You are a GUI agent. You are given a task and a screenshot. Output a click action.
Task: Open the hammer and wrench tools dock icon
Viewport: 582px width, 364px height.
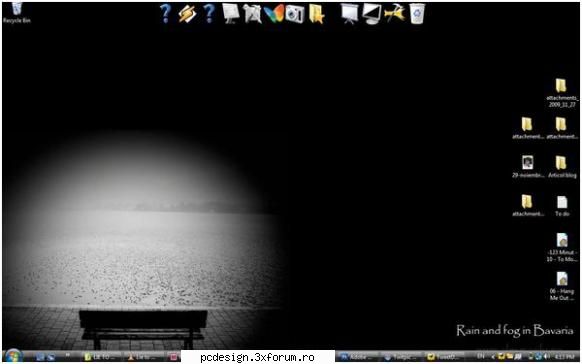click(x=394, y=14)
